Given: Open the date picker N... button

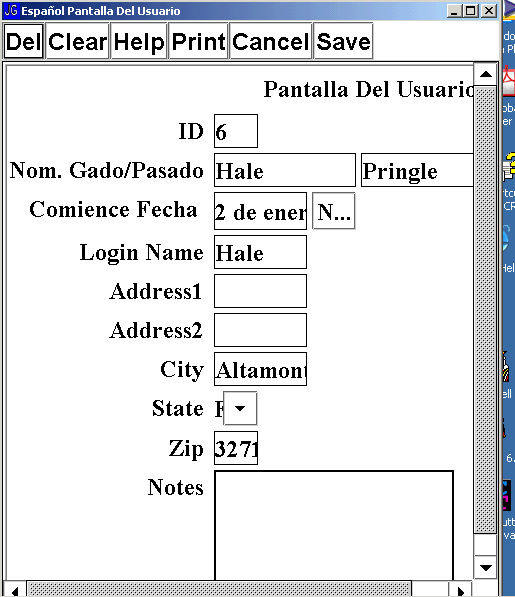Looking at the screenshot, I should (334, 211).
